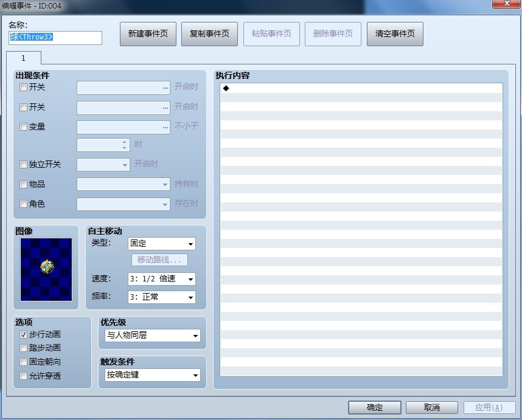Enable the 物品 condition checkbox
522x420 pixels.
coord(23,184)
